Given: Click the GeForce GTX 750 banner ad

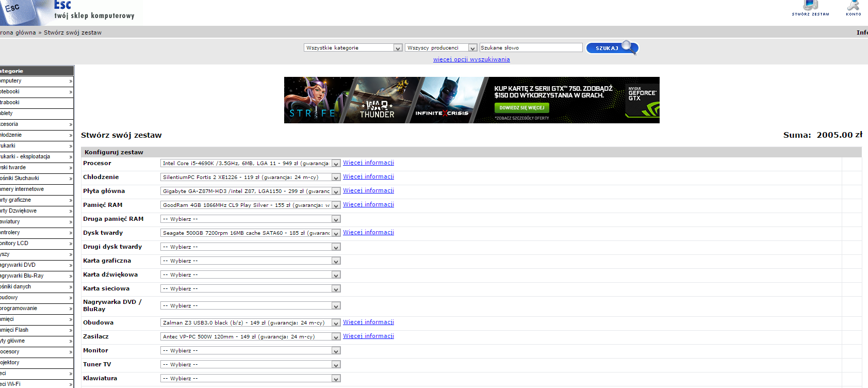Looking at the screenshot, I should [x=471, y=100].
